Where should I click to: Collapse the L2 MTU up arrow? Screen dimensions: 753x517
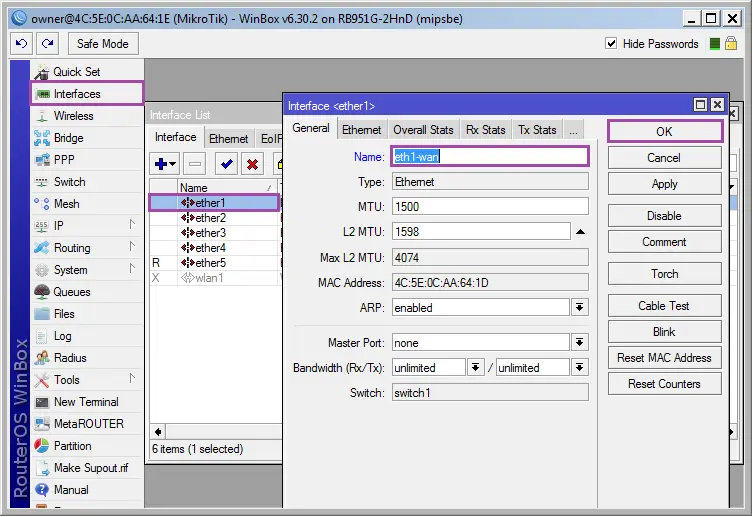(580, 232)
